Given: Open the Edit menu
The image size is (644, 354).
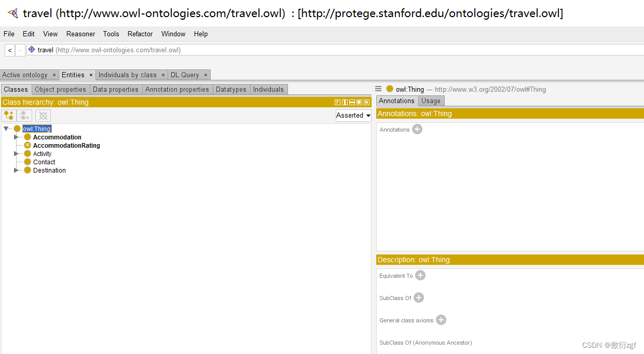Looking at the screenshot, I should click(29, 34).
